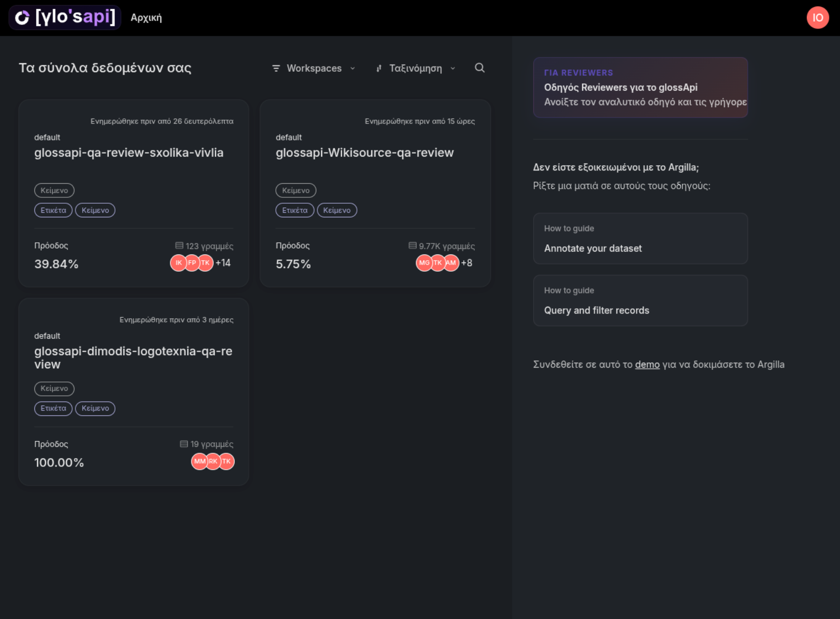Screen dimensions: 840x619
Task: Select TK avatar on the dimodis-logotexnia card
Action: click(x=226, y=461)
